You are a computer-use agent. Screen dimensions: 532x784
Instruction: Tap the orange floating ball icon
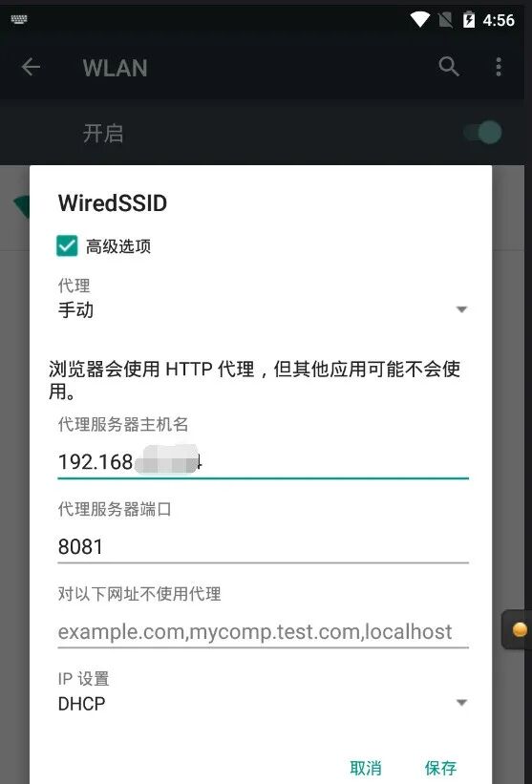pos(520,629)
